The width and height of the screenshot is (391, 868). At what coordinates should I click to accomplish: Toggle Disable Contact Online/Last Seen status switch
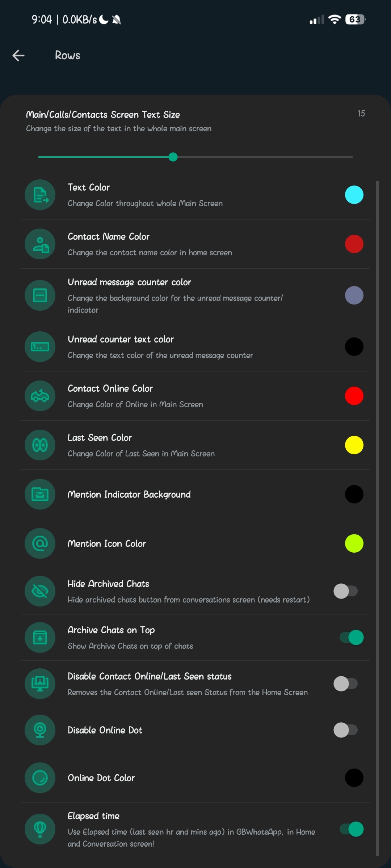[x=345, y=684]
